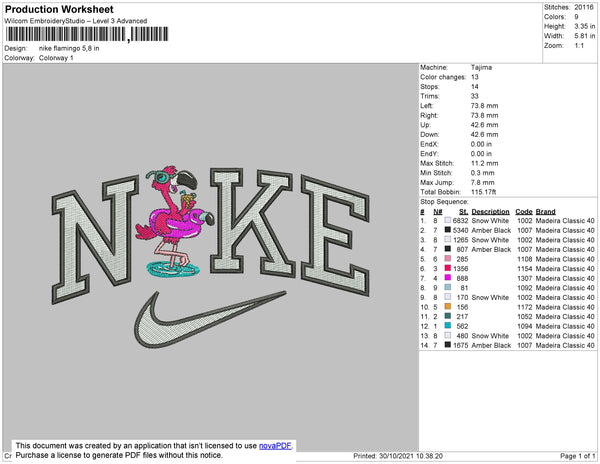Click the 'EndY:' label
600x464 pixels.
coord(429,153)
